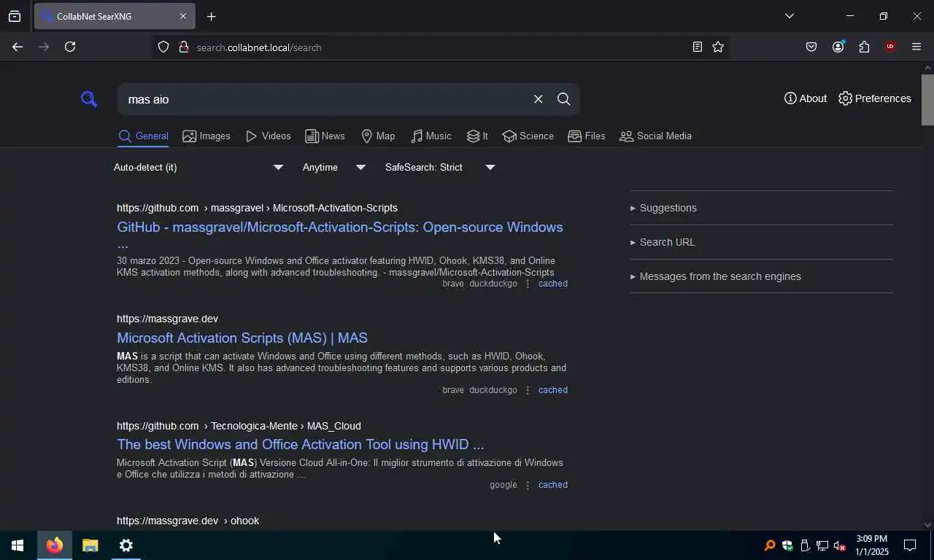Switch to the Videos tab
This screenshot has height=560, width=934.
pyautogui.click(x=268, y=136)
